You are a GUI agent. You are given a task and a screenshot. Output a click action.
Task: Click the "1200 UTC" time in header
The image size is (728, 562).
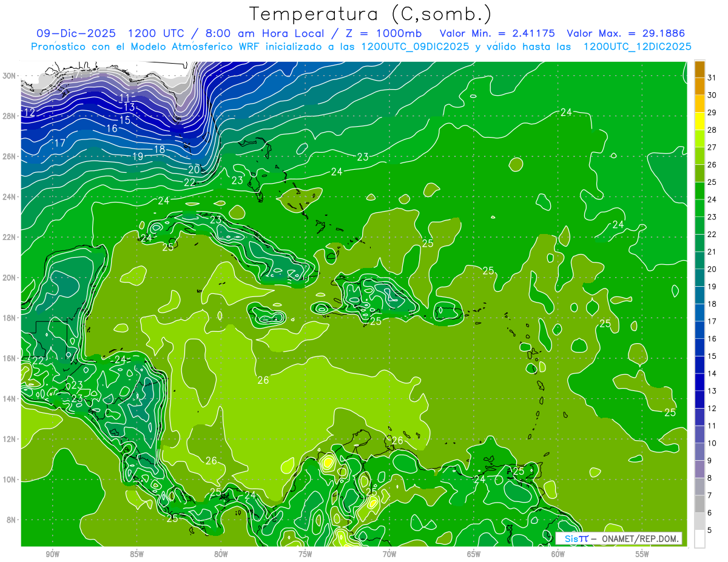coord(158,33)
